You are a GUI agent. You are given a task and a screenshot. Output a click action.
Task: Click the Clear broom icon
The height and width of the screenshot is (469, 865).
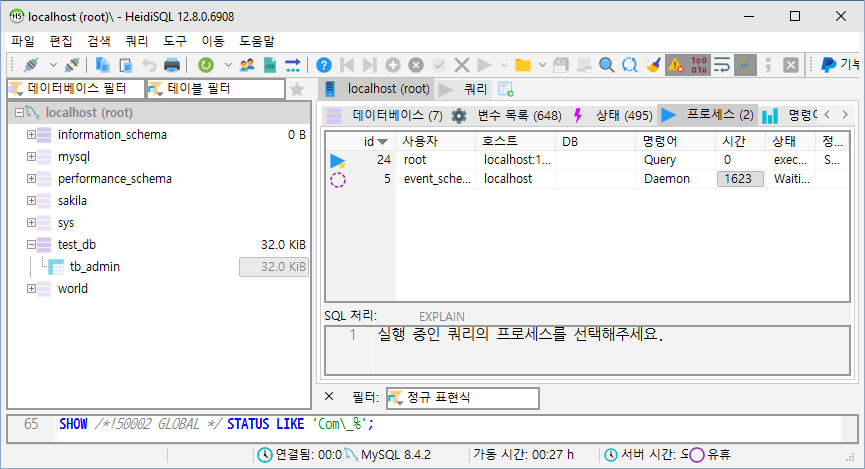pos(653,65)
